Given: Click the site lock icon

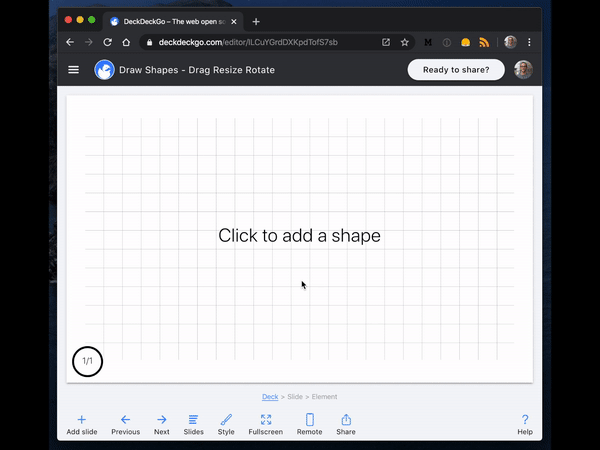Looking at the screenshot, I should coord(150,42).
